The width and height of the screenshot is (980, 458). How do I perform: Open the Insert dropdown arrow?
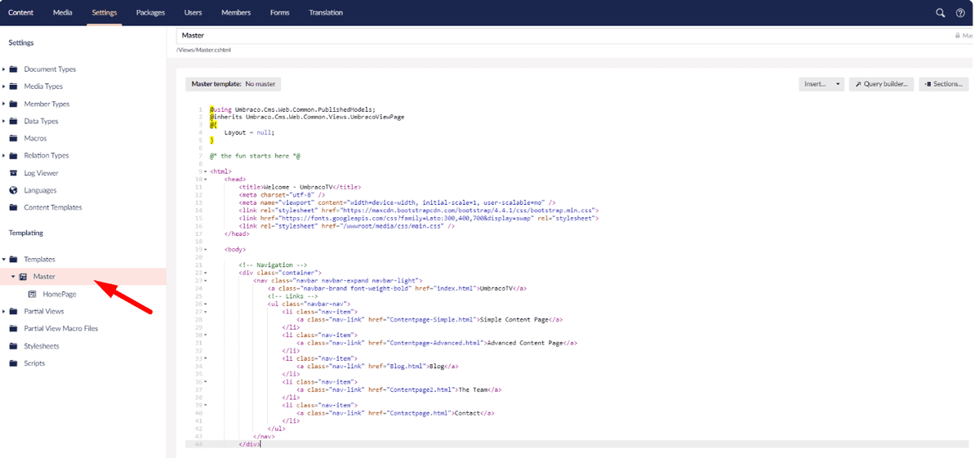(838, 83)
